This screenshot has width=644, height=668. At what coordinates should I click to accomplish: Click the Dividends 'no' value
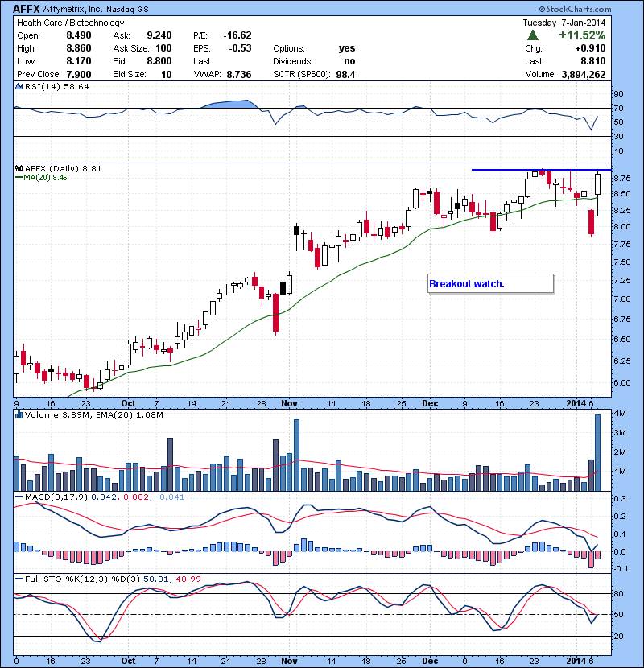pyautogui.click(x=349, y=61)
